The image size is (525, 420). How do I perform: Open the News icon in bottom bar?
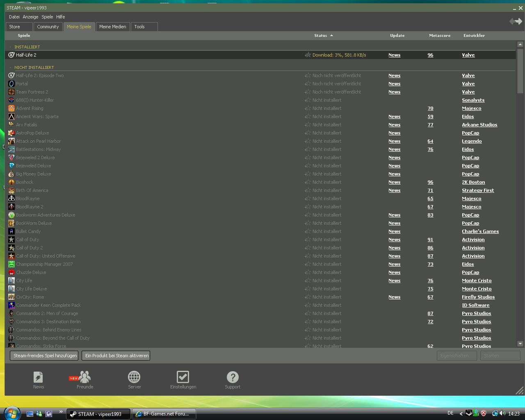38,377
